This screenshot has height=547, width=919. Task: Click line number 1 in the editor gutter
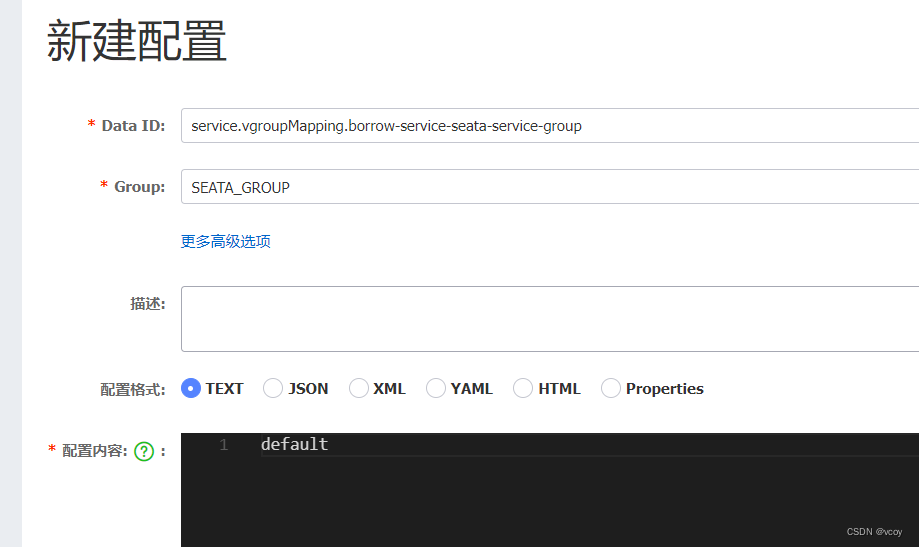[223, 445]
